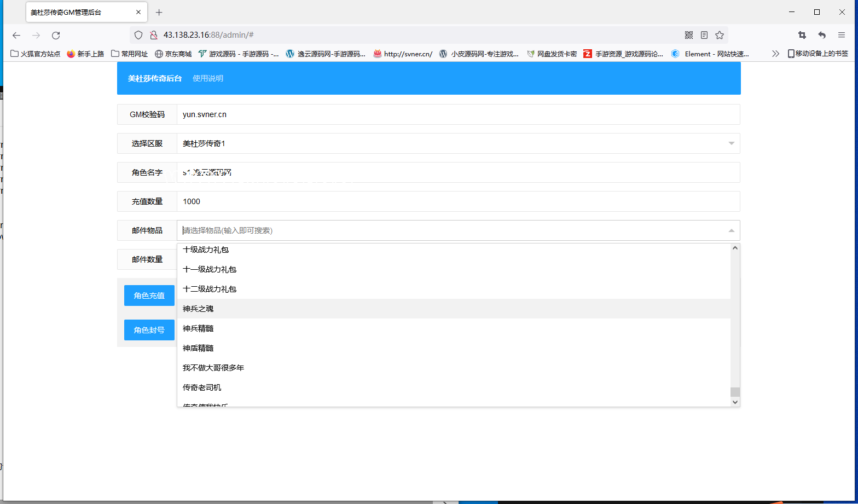Image resolution: width=858 pixels, height=504 pixels.
Task: Click dropdown list scroll down arrow
Action: click(x=735, y=402)
